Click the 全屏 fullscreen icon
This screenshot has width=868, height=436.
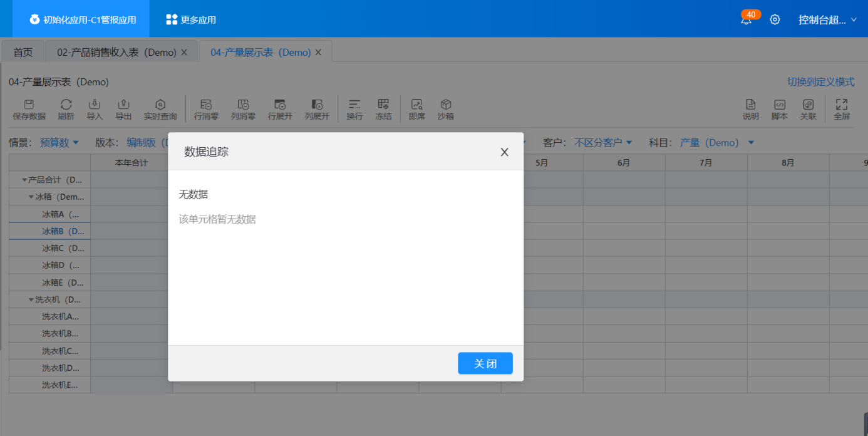842,105
